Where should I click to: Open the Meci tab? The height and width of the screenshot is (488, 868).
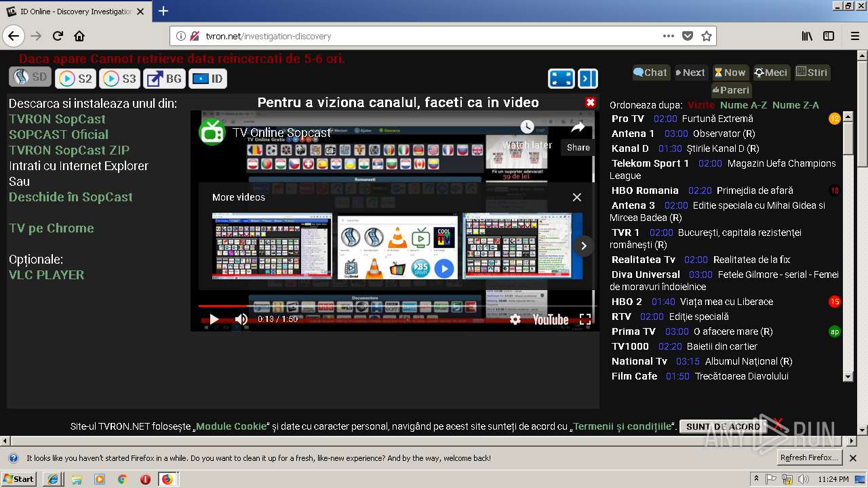click(x=772, y=73)
